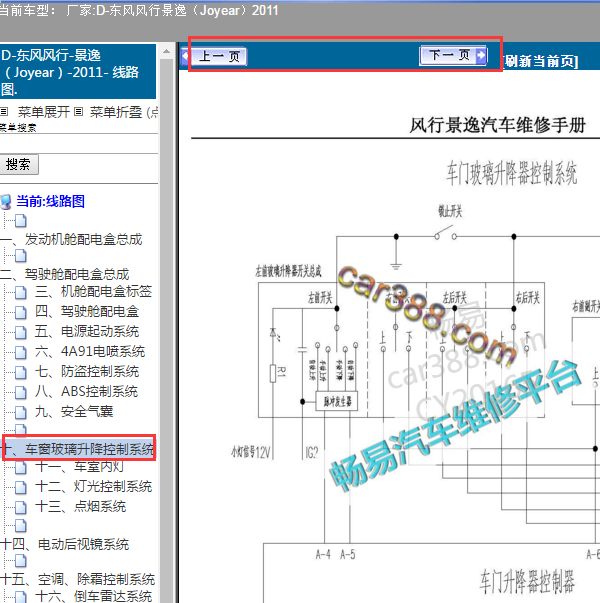Screen dimensions: 600x603
Task: Click page icon next to 五、电源起动系统
Action: click(21, 332)
